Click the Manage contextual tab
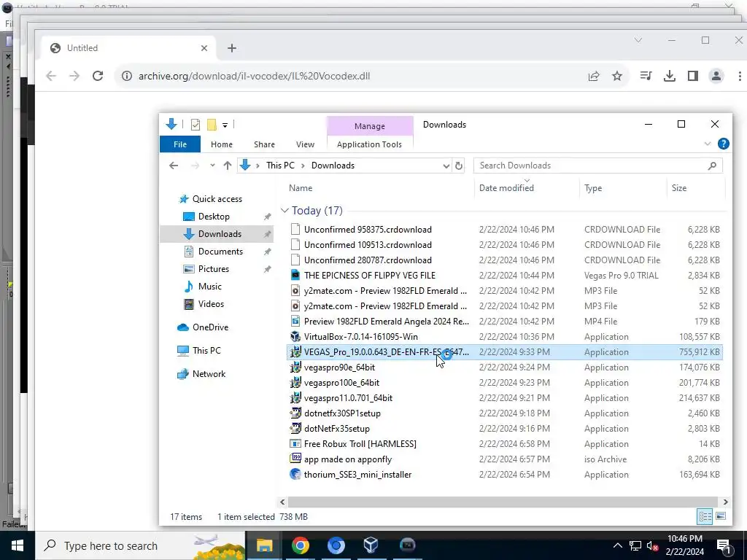This screenshot has width=747, height=560. point(370,126)
